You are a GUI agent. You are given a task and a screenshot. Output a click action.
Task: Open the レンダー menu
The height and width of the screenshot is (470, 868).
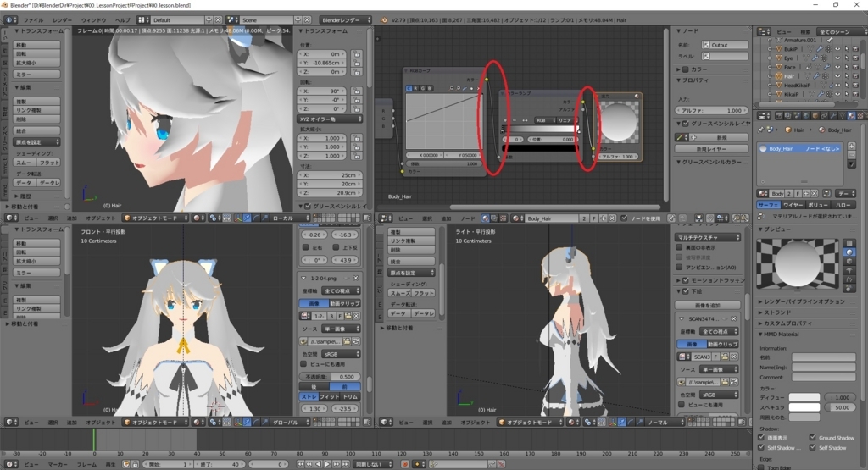[62, 20]
